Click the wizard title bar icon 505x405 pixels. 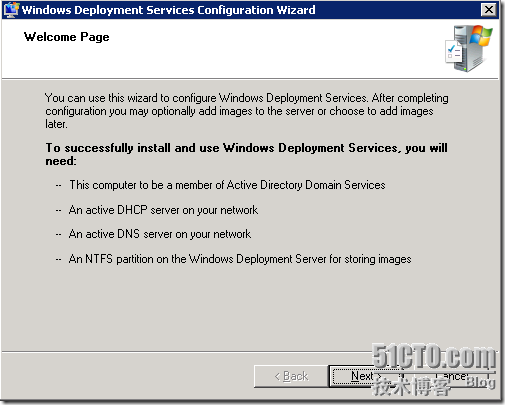click(11, 10)
